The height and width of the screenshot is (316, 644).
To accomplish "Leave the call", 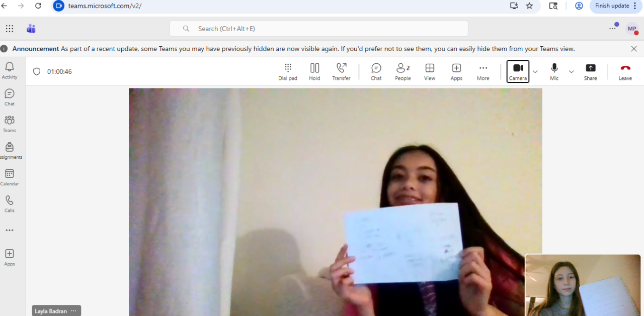I will coord(625,72).
